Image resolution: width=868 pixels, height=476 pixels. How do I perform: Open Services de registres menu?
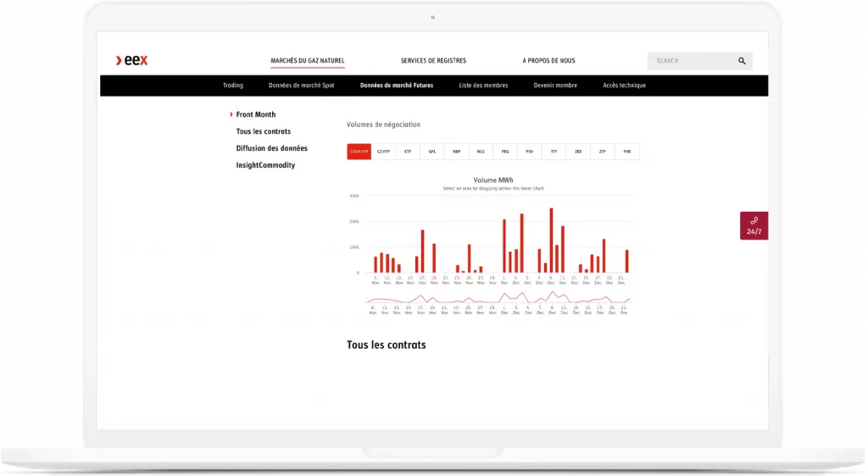pos(433,61)
